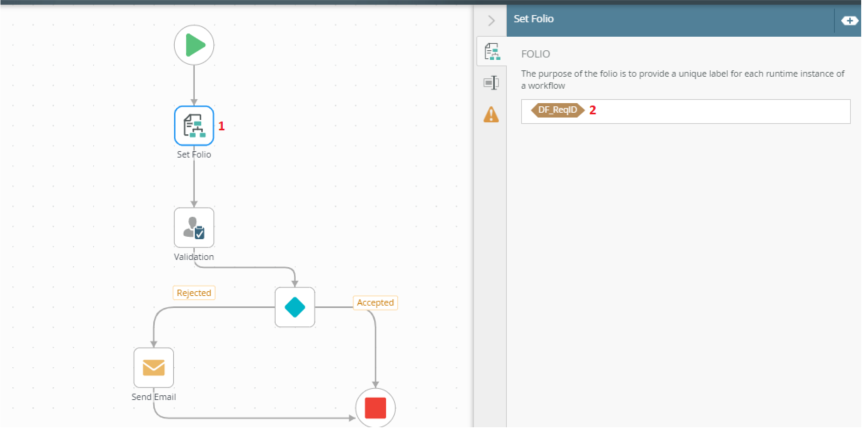Click the Set Folio step label text
863x432 pixels.
[194, 155]
